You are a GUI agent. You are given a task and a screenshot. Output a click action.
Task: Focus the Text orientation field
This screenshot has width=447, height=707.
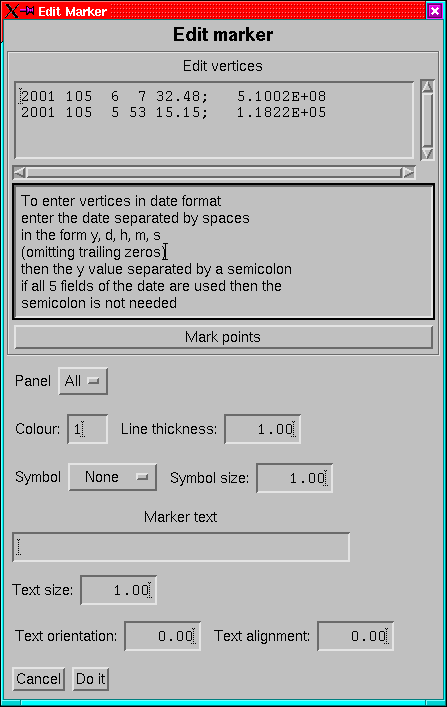(162, 636)
